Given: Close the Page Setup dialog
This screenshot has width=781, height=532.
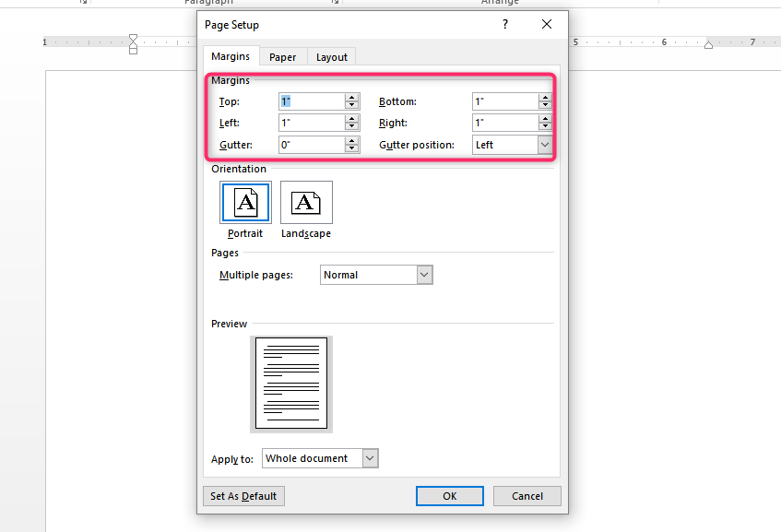Looking at the screenshot, I should 547,24.
